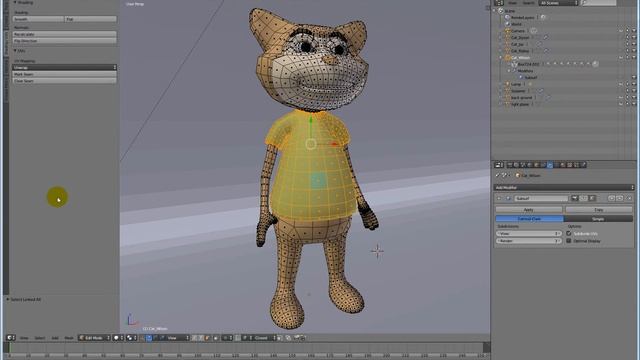Toggle render visibility of Camera

point(634,31)
